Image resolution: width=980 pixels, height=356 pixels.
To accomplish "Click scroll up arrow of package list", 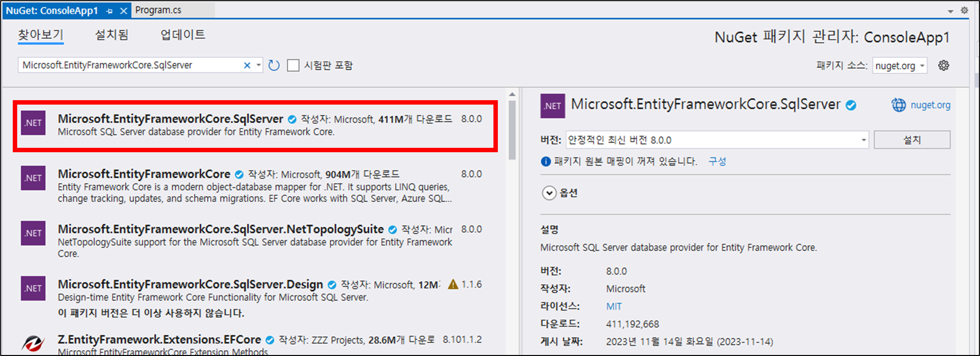I will tap(512, 94).
